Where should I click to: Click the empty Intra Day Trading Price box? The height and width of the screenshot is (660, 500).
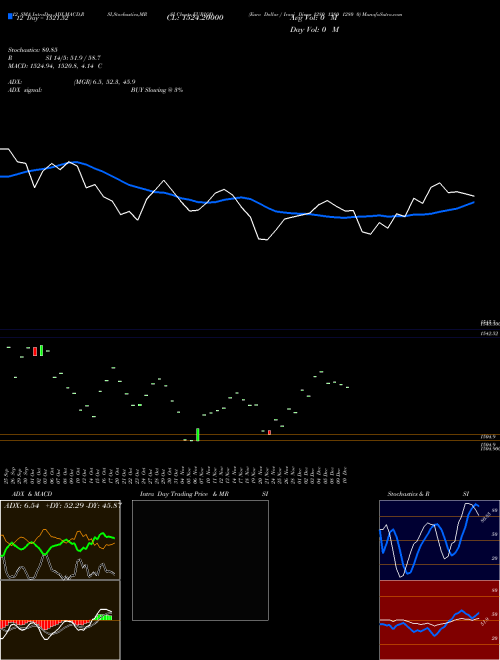point(200,560)
